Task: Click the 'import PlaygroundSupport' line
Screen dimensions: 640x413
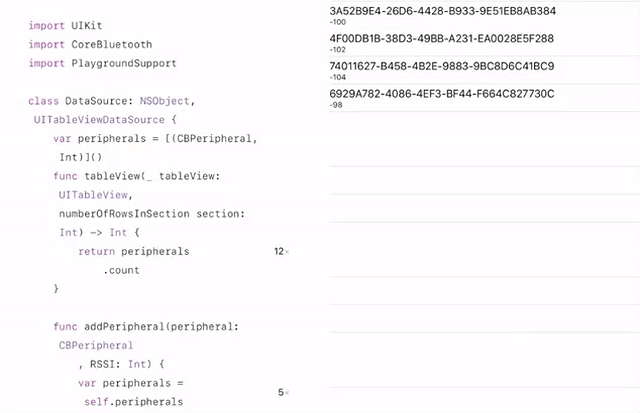Action: point(102,63)
